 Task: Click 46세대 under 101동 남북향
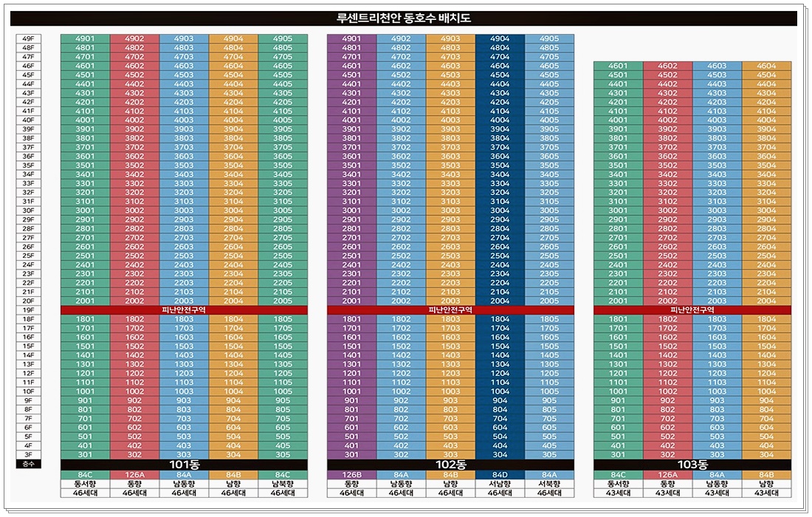click(283, 493)
